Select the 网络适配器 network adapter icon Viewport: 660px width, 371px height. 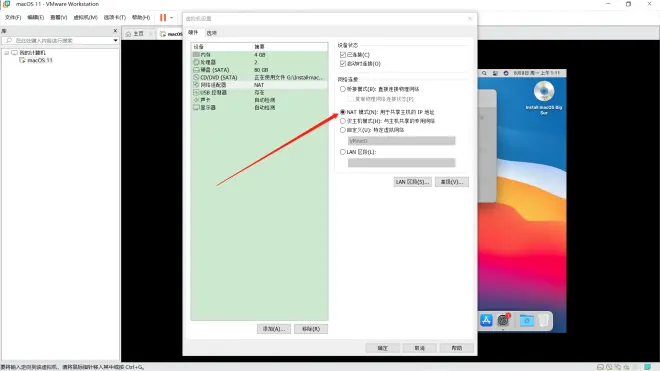pyautogui.click(x=196, y=85)
